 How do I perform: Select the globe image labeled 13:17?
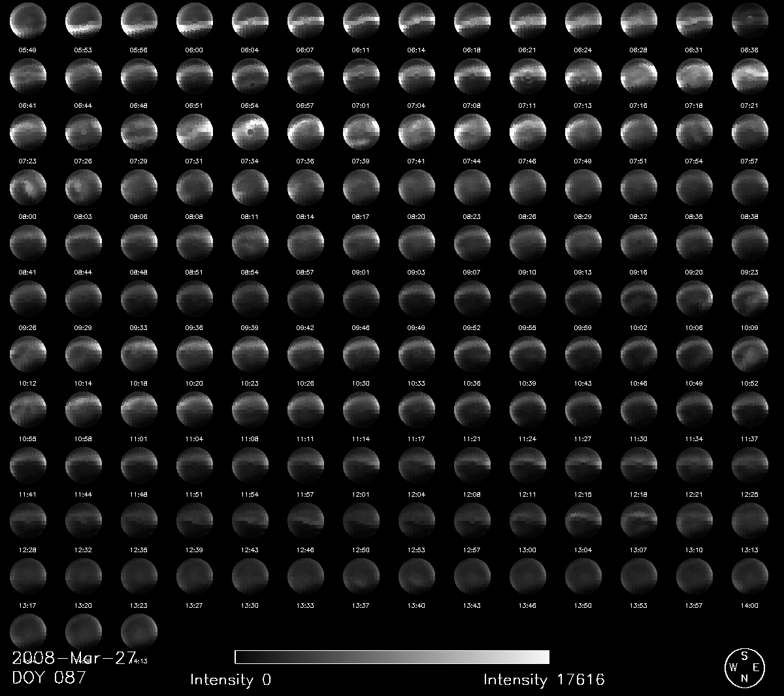28,577
